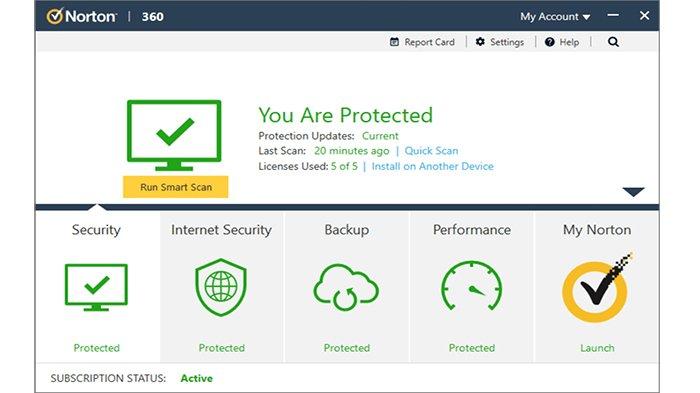Click the Backup cloud icon
Screen dimensions: 700x393
click(346, 287)
